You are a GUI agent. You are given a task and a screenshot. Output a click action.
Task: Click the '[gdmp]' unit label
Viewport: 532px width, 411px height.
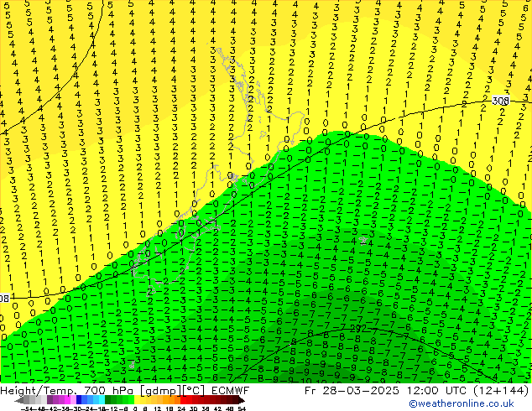[x=161, y=391]
